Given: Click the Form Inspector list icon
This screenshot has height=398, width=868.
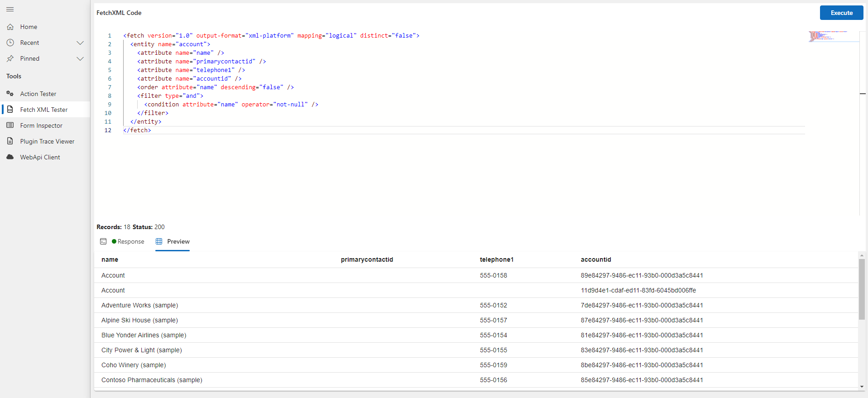Looking at the screenshot, I should click(10, 125).
